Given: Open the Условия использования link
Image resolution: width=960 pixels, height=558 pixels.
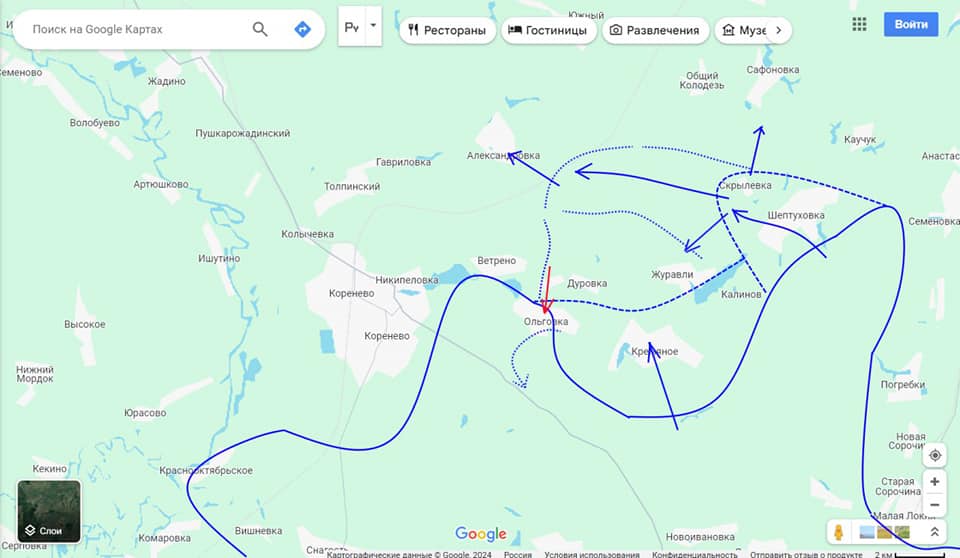Looking at the screenshot, I should [x=591, y=554].
